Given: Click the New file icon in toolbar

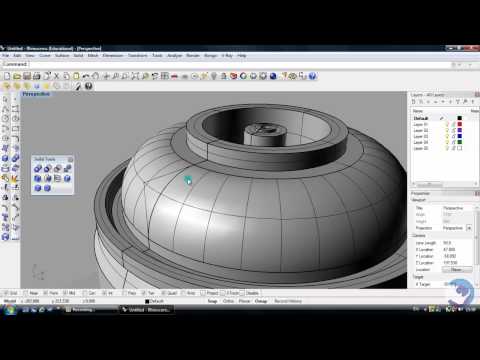Looking at the screenshot, I should point(7,76).
